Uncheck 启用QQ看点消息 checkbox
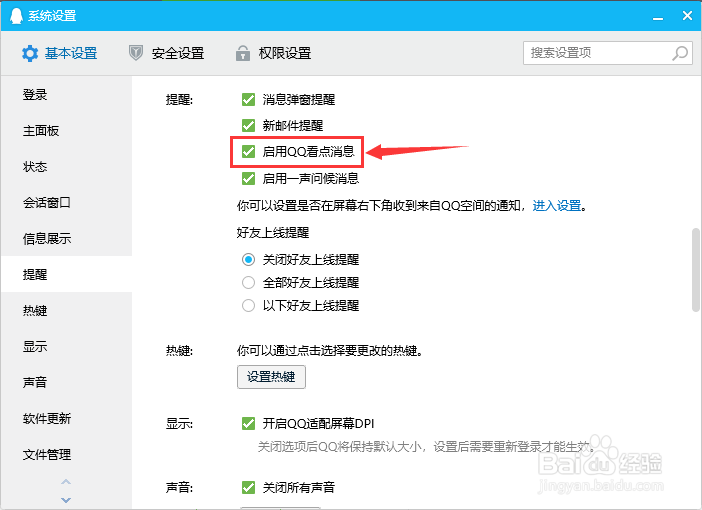Screen dimensions: 702x510 pyautogui.click(x=248, y=152)
